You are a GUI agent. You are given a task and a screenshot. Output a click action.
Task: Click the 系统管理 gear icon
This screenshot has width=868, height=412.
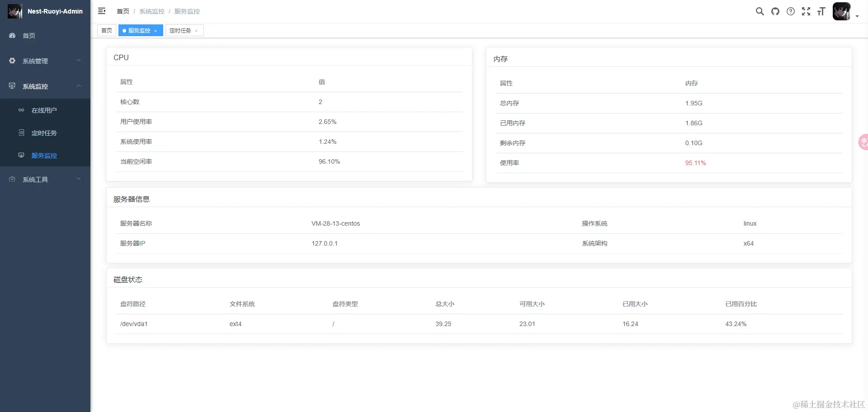click(x=12, y=61)
